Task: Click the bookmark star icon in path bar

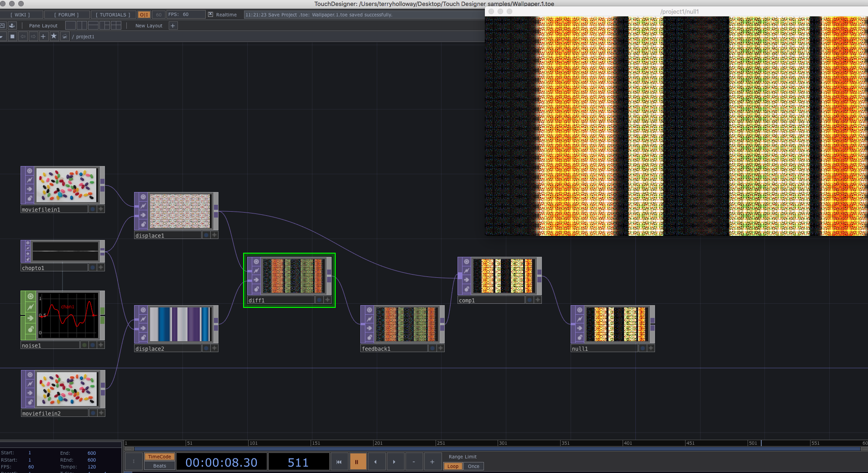Action: click(x=54, y=36)
